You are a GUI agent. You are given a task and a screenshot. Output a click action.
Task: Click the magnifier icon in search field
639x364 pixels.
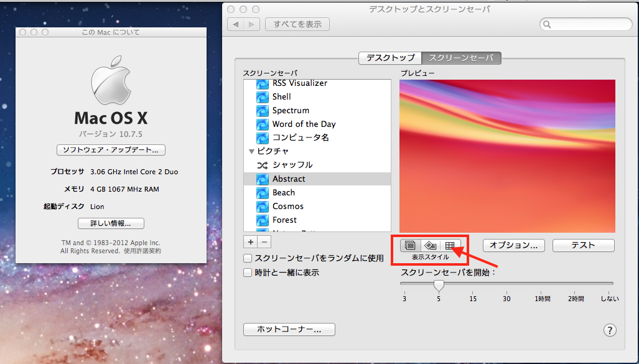tap(548, 24)
